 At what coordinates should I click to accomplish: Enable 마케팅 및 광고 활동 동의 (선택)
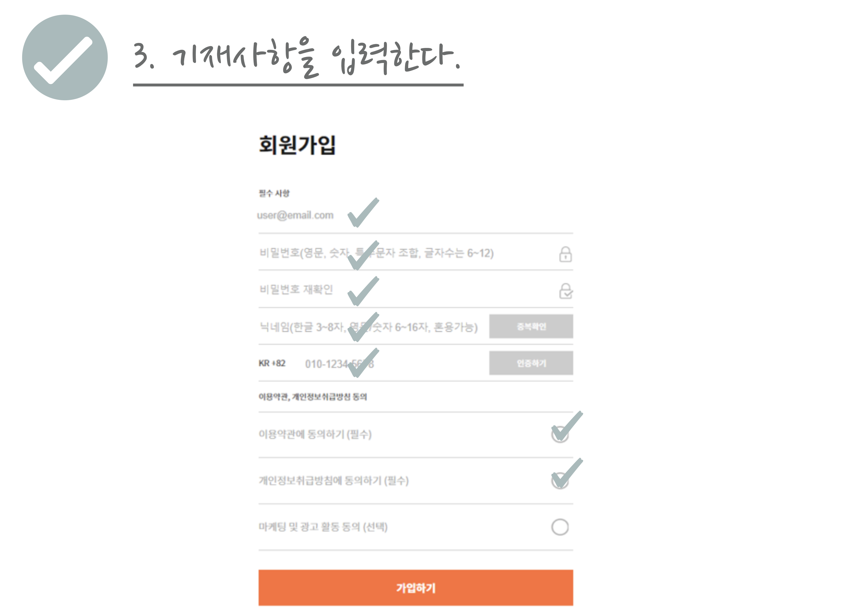click(560, 527)
